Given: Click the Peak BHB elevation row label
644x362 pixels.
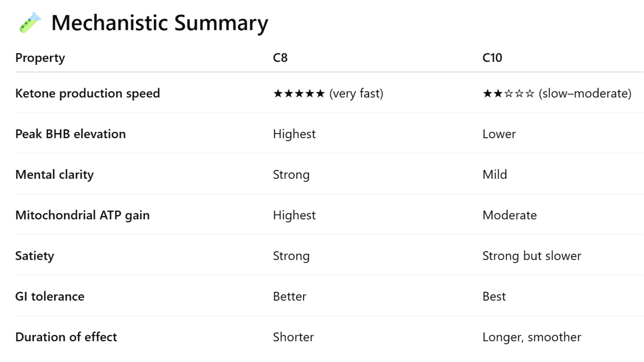Looking at the screenshot, I should (x=70, y=134).
